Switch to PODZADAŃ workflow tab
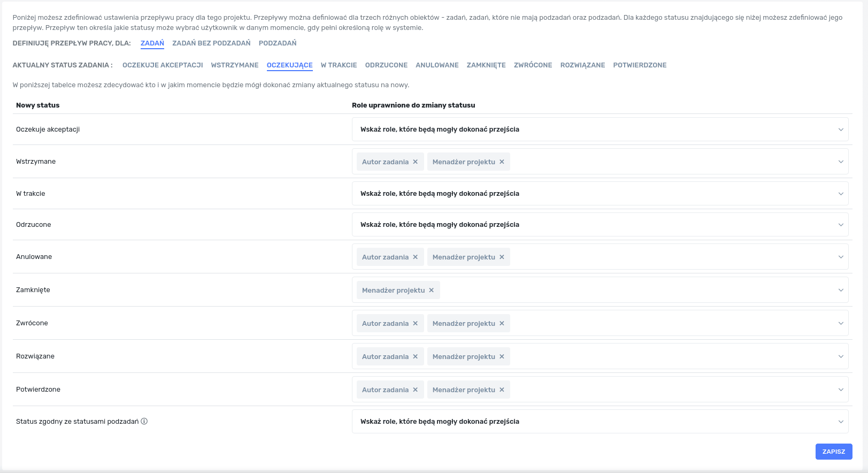This screenshot has width=868, height=473. tap(278, 43)
